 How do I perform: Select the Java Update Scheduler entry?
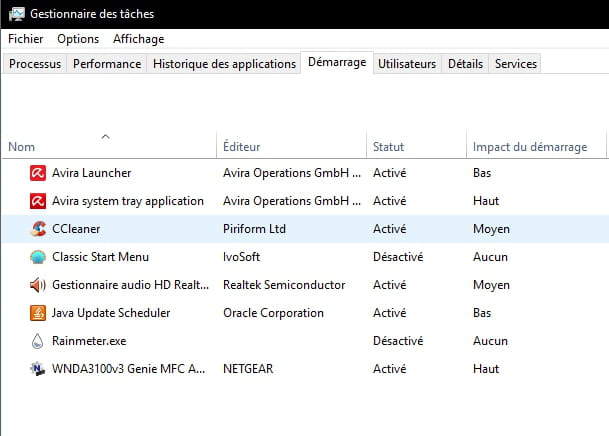click(x=111, y=313)
